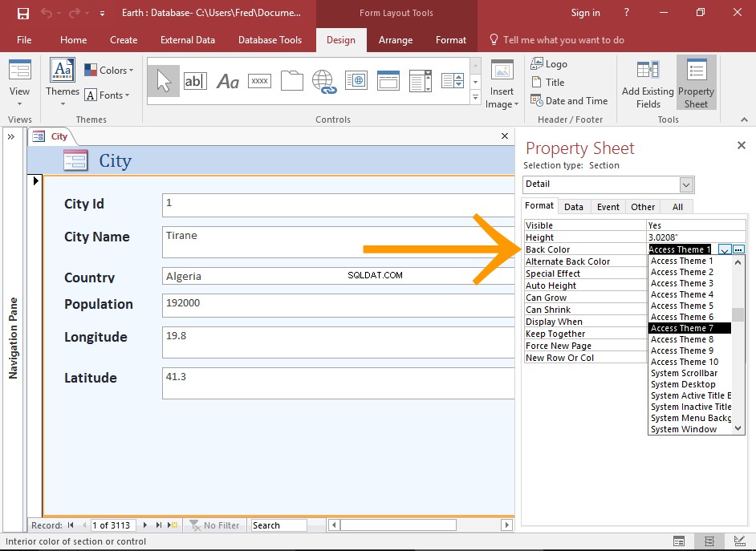
Task: Create new blank record
Action: point(173,525)
